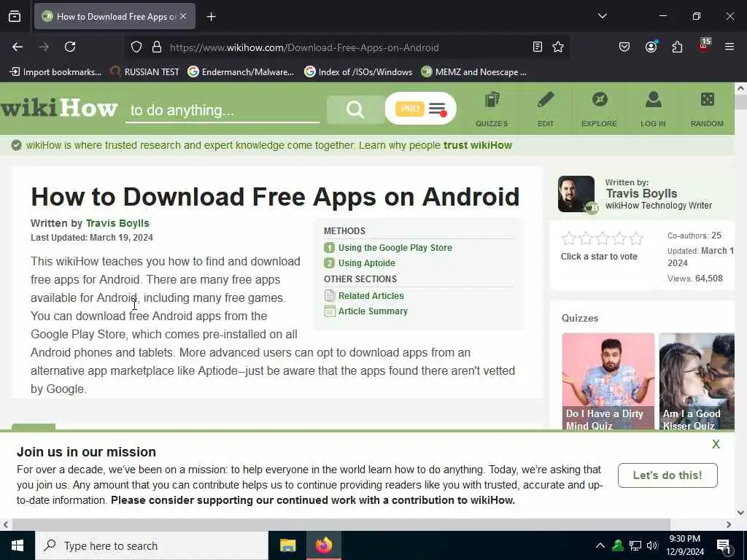Open Index of /ISOs/Windows bookmark

[358, 72]
